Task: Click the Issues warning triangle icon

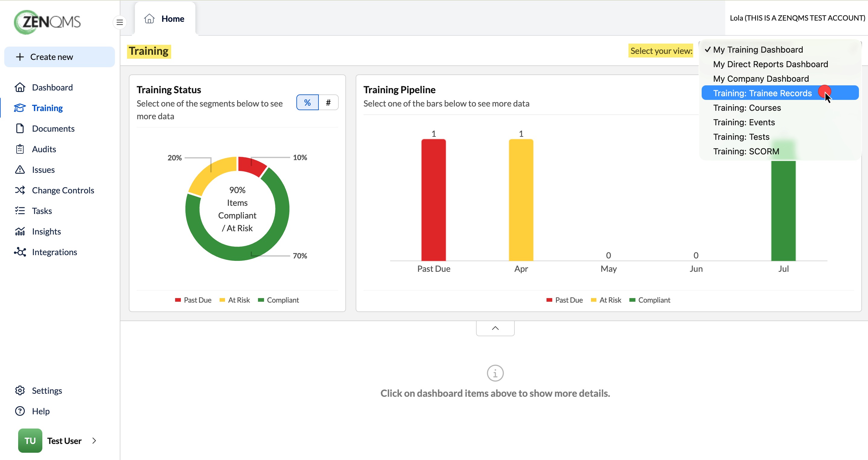Action: tap(20, 170)
